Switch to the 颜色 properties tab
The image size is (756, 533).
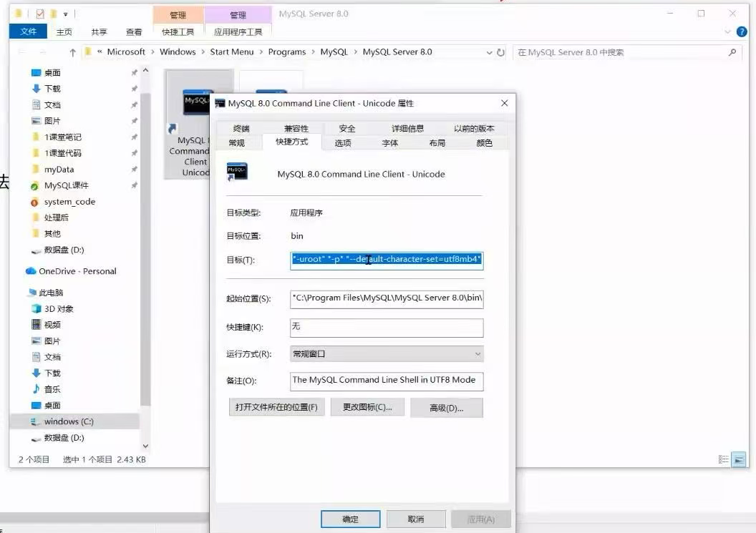pyautogui.click(x=484, y=143)
